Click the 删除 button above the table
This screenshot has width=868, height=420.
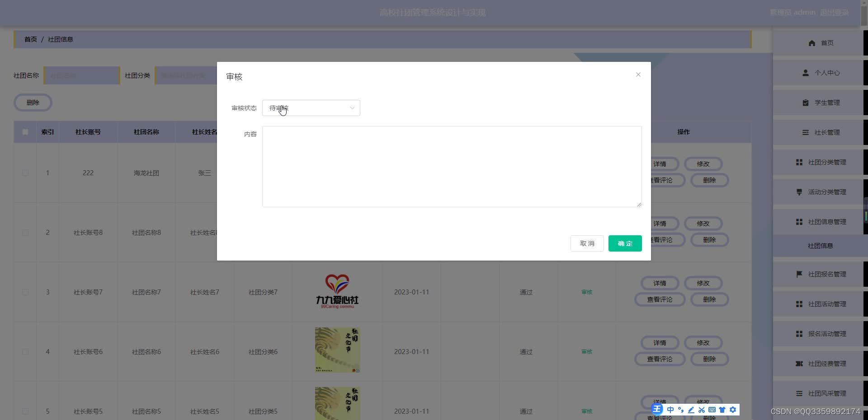tap(33, 103)
